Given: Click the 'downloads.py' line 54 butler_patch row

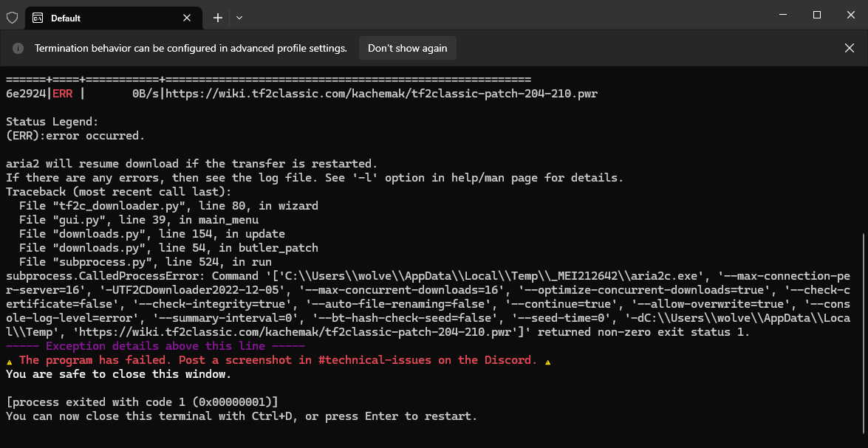Looking at the screenshot, I should click(168, 248).
